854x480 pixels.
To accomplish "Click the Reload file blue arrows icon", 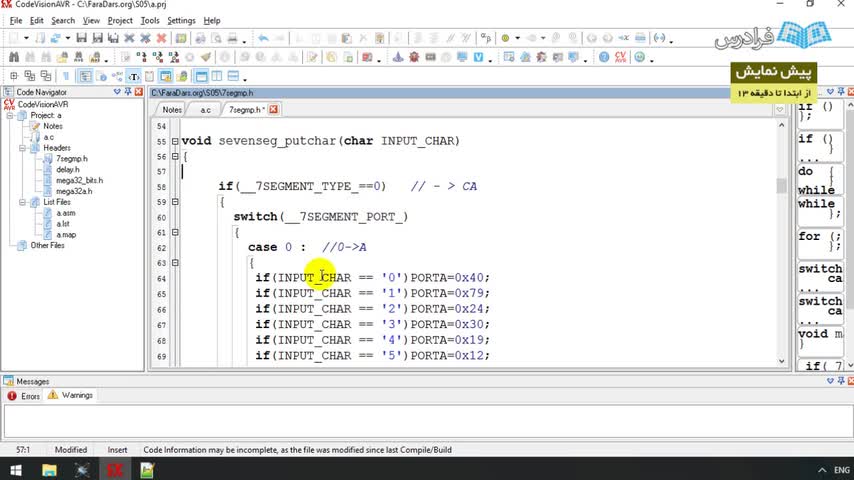I will (56, 38).
